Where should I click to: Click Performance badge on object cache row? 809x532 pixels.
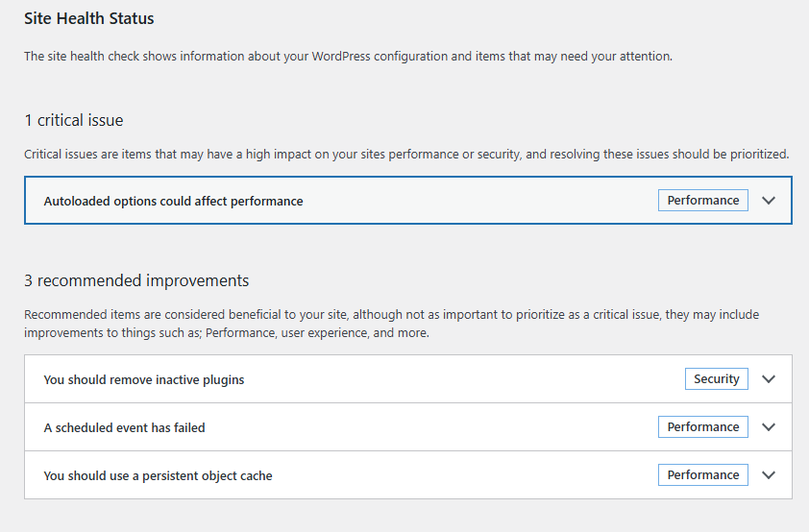(x=703, y=475)
